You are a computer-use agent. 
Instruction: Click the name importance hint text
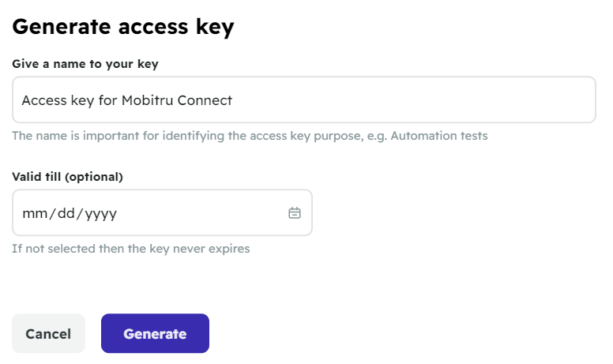250,136
